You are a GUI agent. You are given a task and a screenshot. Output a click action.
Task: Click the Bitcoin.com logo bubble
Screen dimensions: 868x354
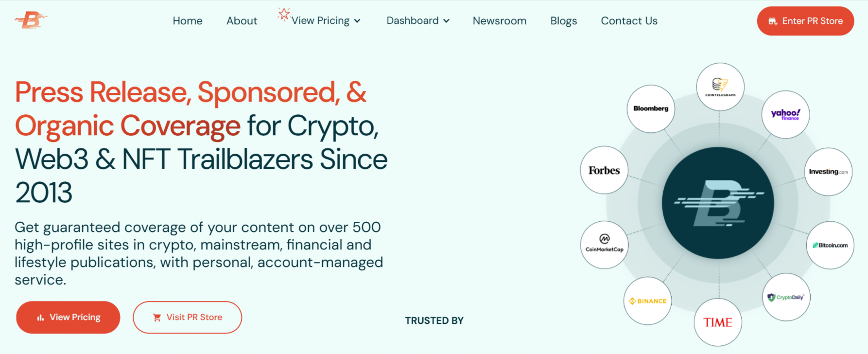pyautogui.click(x=830, y=245)
